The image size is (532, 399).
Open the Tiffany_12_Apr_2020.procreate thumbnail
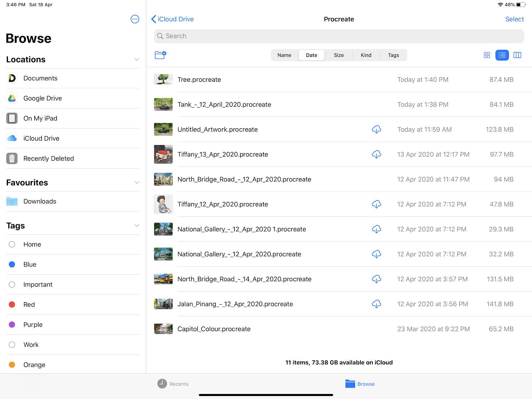163,204
